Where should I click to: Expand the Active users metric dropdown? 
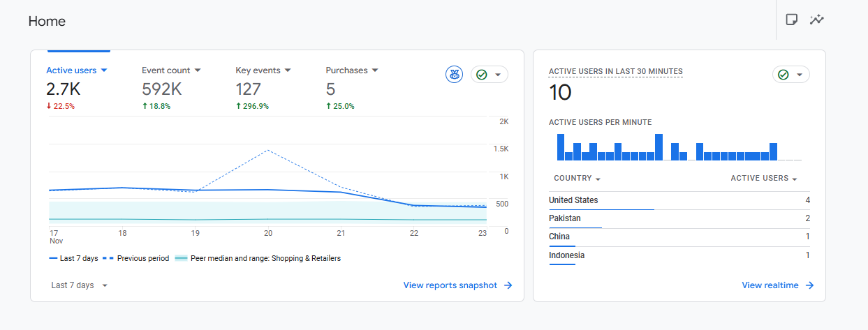(104, 70)
